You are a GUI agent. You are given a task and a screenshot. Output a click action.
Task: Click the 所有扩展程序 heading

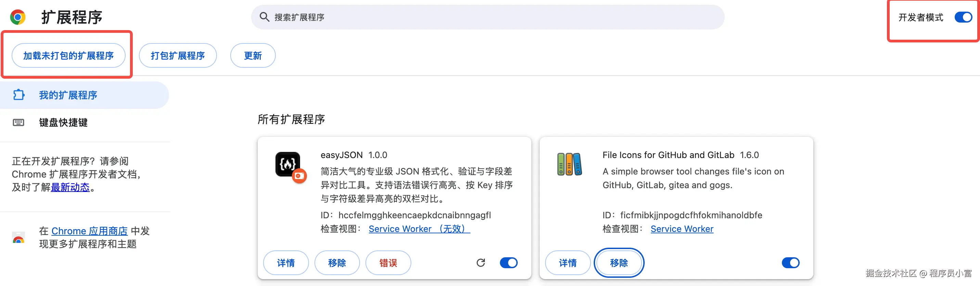point(291,119)
